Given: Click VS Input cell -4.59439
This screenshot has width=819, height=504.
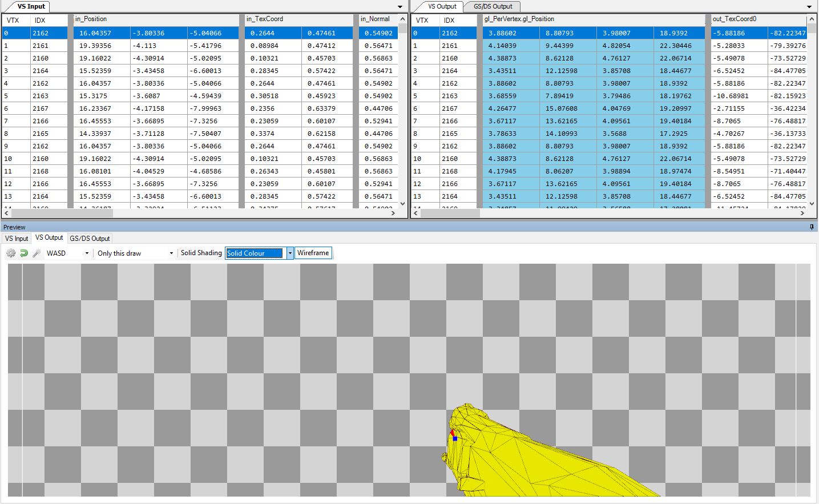Looking at the screenshot, I should tap(213, 96).
